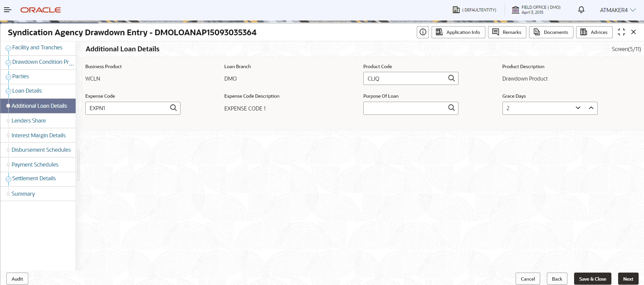Click the Audit button
This screenshot has height=285, width=644.
coord(17,279)
